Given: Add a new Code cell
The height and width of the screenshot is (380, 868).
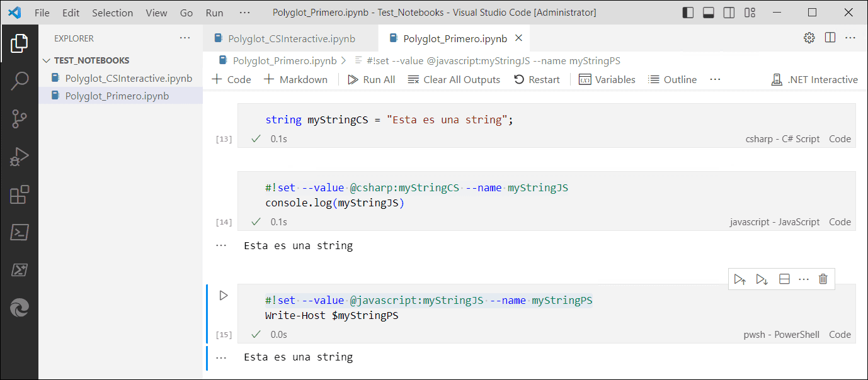Looking at the screenshot, I should pyautogui.click(x=231, y=79).
